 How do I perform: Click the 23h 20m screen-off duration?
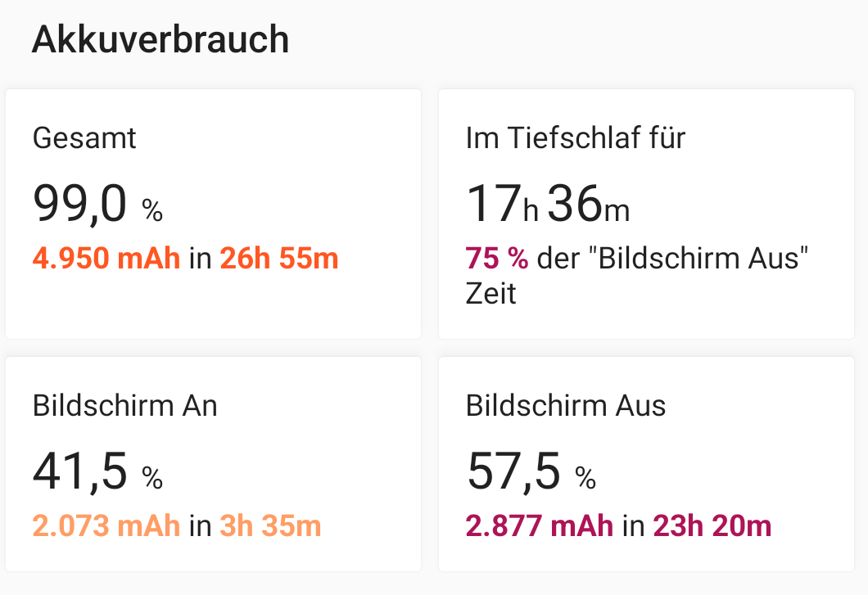point(712,525)
